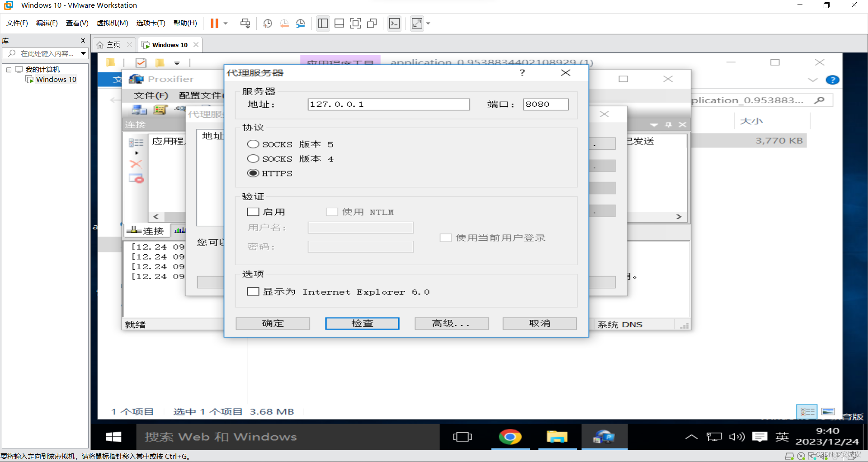Click the port field showing 8080
The height and width of the screenshot is (462, 868).
546,104
